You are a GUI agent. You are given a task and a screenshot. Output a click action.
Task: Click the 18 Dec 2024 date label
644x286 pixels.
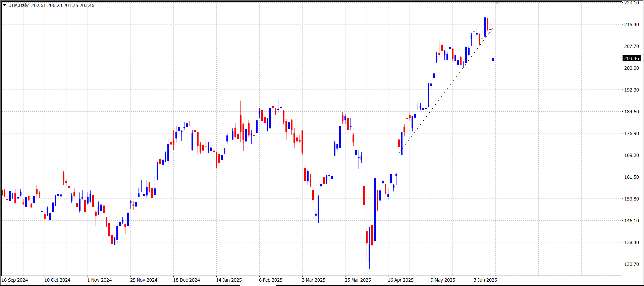(186, 280)
